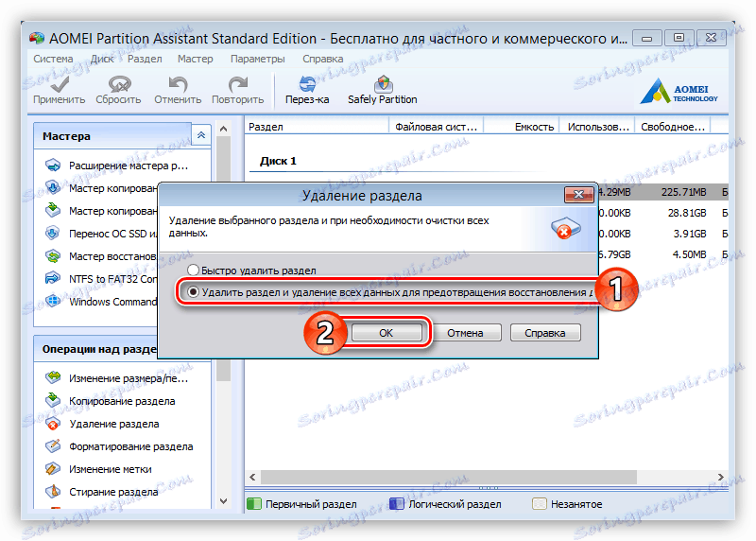756x541 pixels.
Task: Click the Раздел column header
Action: pyautogui.click(x=317, y=127)
